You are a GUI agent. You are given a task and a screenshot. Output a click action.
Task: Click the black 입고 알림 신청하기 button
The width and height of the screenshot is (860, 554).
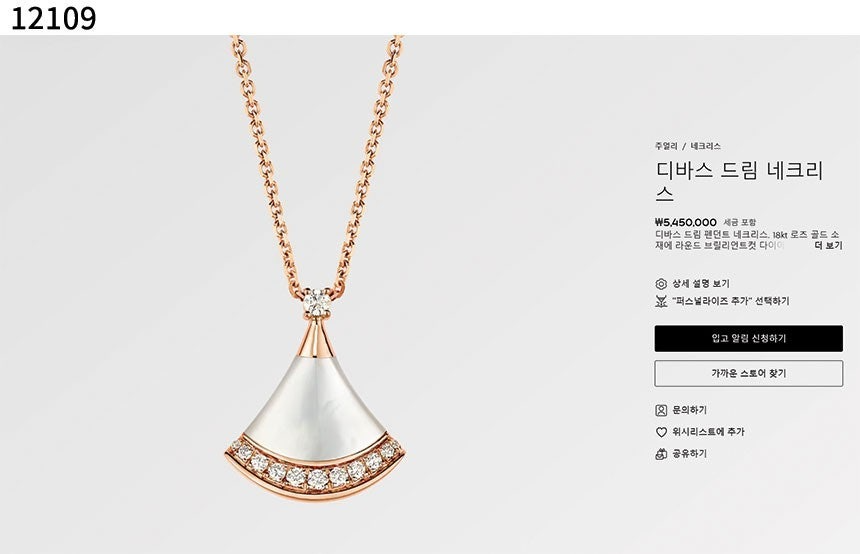click(x=749, y=338)
